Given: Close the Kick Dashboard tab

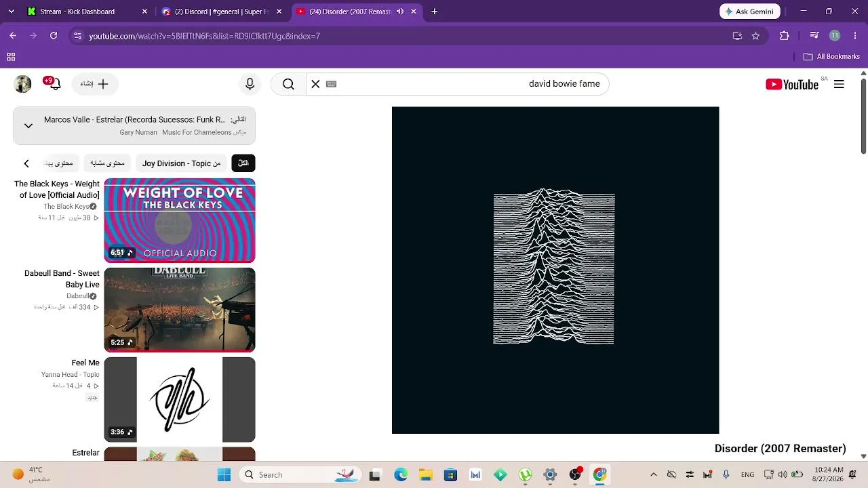Looking at the screenshot, I should (144, 12).
